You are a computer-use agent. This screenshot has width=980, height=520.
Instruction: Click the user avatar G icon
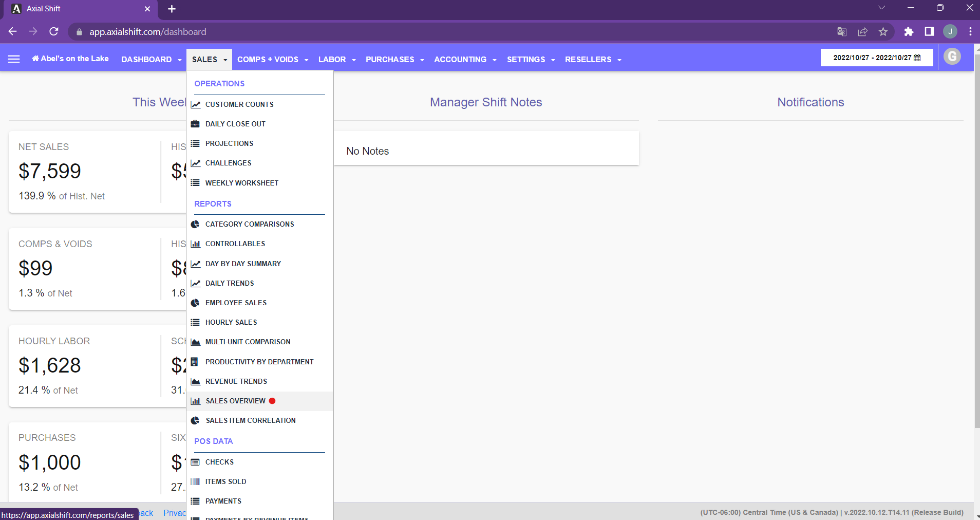click(952, 57)
